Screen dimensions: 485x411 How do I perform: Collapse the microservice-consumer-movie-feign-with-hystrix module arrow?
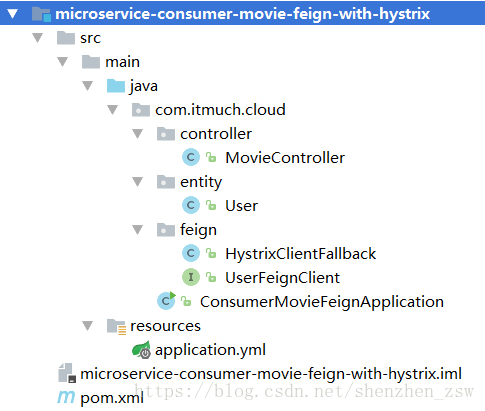coord(13,14)
